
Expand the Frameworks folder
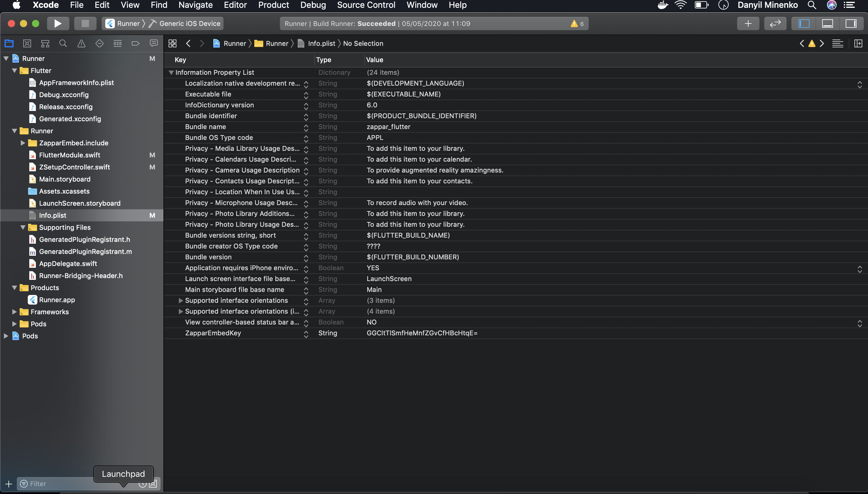(x=14, y=312)
